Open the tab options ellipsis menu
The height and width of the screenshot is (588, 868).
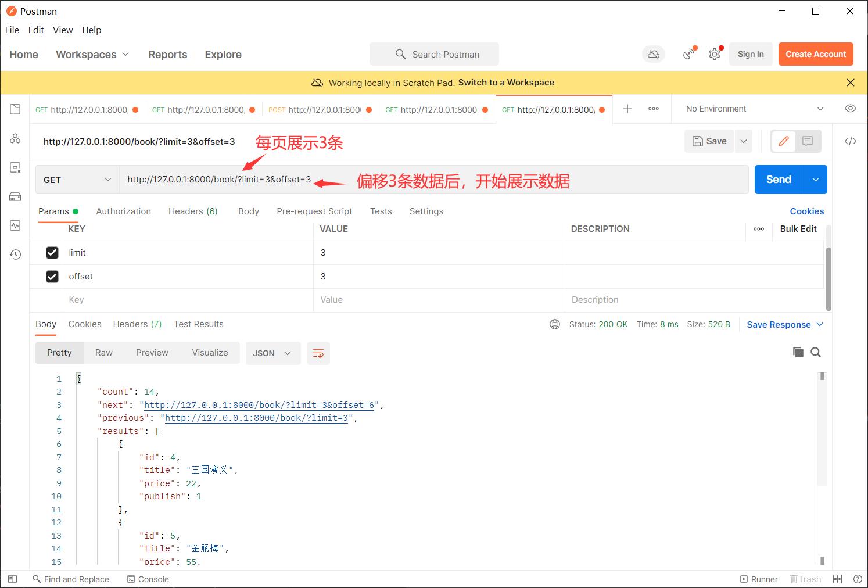(x=654, y=109)
